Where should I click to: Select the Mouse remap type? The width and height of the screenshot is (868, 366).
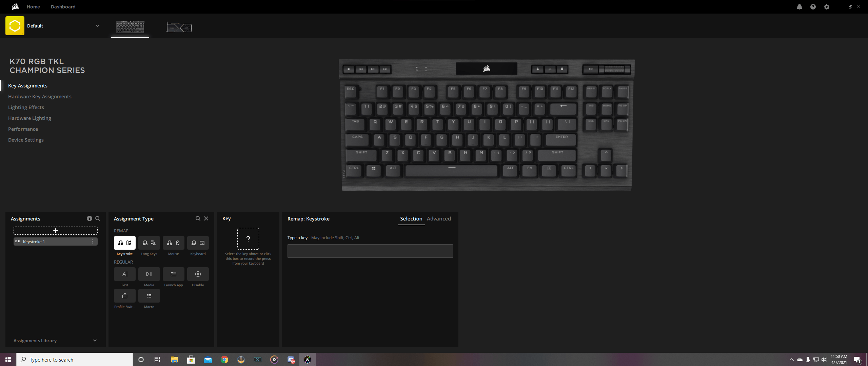(x=173, y=243)
